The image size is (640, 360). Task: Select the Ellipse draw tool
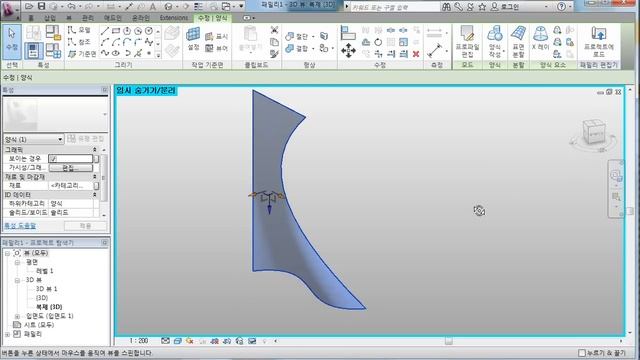pyautogui.click(x=116, y=53)
